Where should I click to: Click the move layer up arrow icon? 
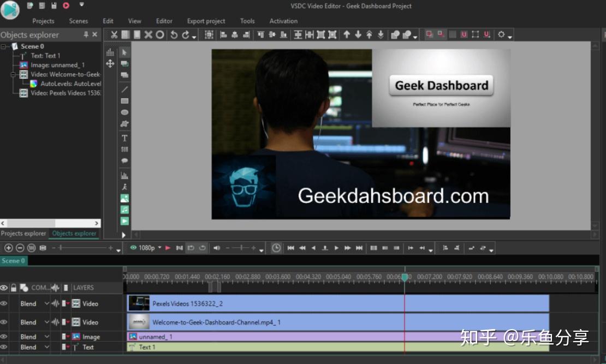[x=347, y=35]
